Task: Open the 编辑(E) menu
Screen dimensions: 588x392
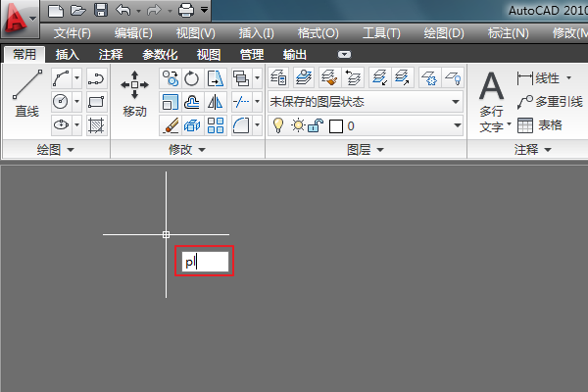Action: [x=133, y=33]
